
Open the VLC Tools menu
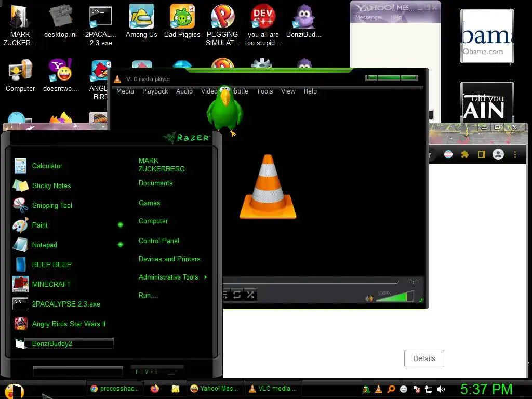tap(264, 91)
